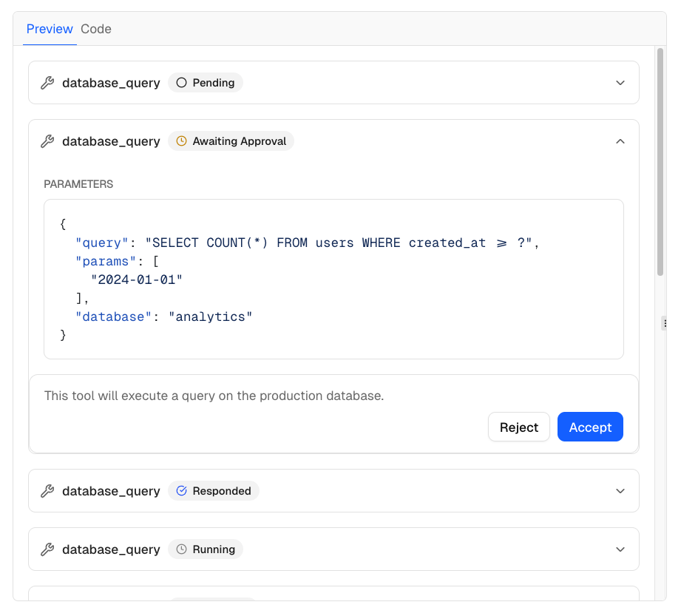681x616 pixels.
Task: Click the circle icon in the Pending badge
Action: (180, 82)
